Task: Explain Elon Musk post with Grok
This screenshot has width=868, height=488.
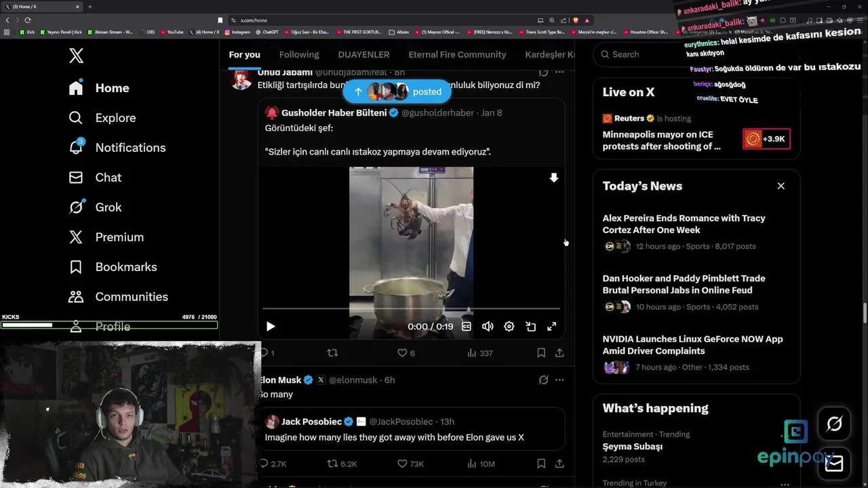Action: [543, 380]
